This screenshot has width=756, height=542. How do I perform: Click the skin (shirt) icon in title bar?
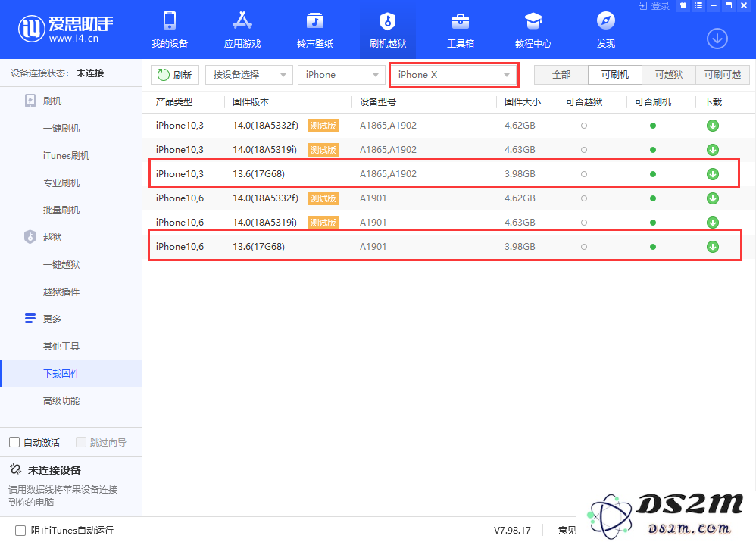click(683, 6)
